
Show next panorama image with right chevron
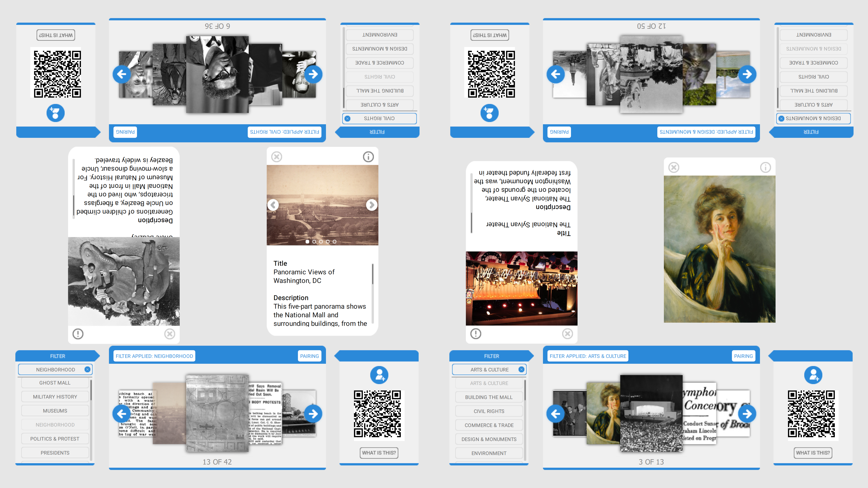coord(371,205)
